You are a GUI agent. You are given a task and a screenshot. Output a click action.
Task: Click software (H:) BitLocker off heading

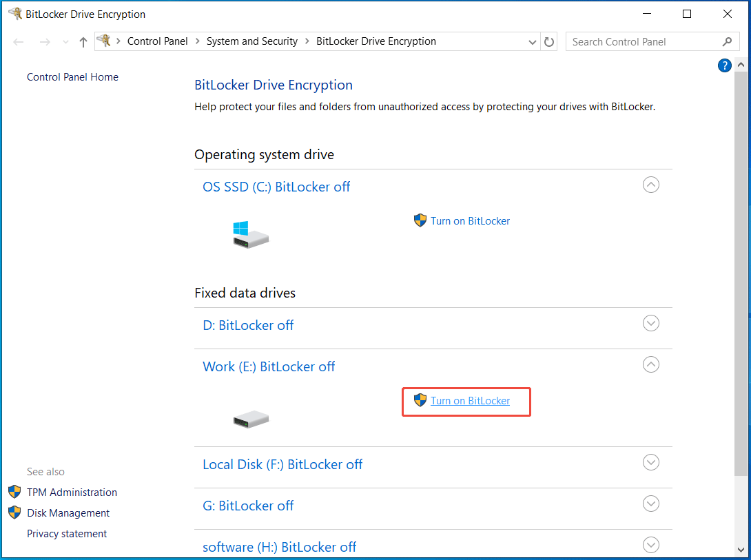point(279,547)
